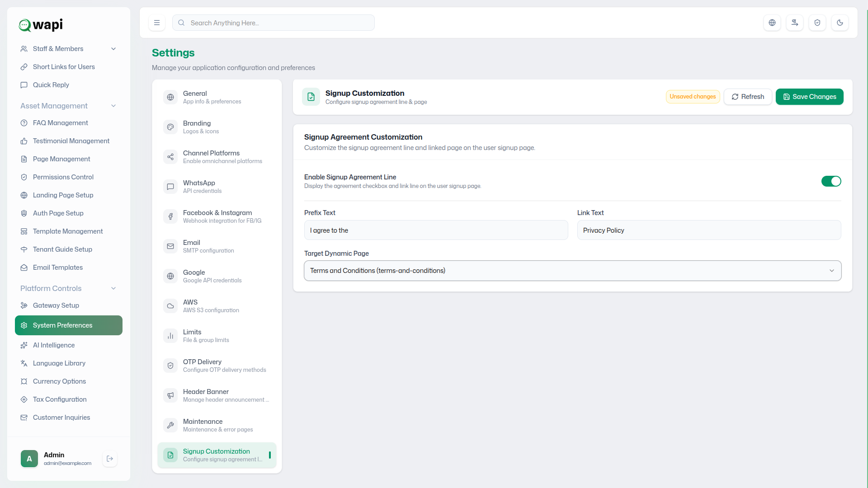The height and width of the screenshot is (488, 868).
Task: Expand the Staff & Members chevron
Action: pos(113,49)
